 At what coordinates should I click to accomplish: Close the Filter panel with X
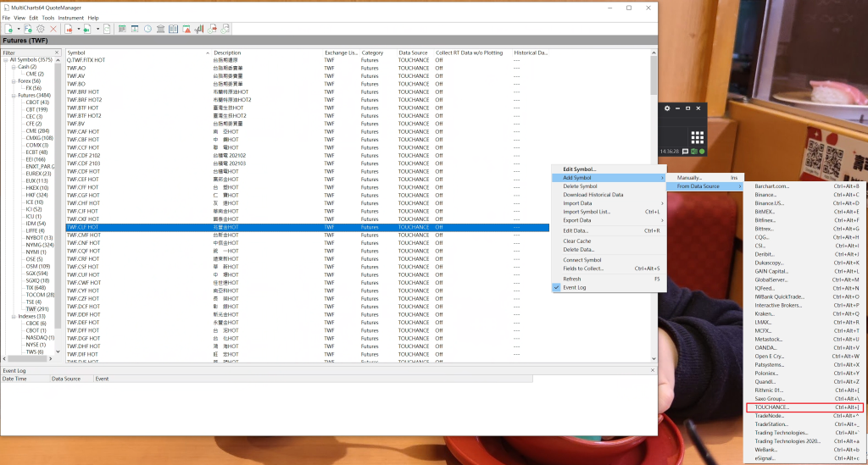point(58,53)
